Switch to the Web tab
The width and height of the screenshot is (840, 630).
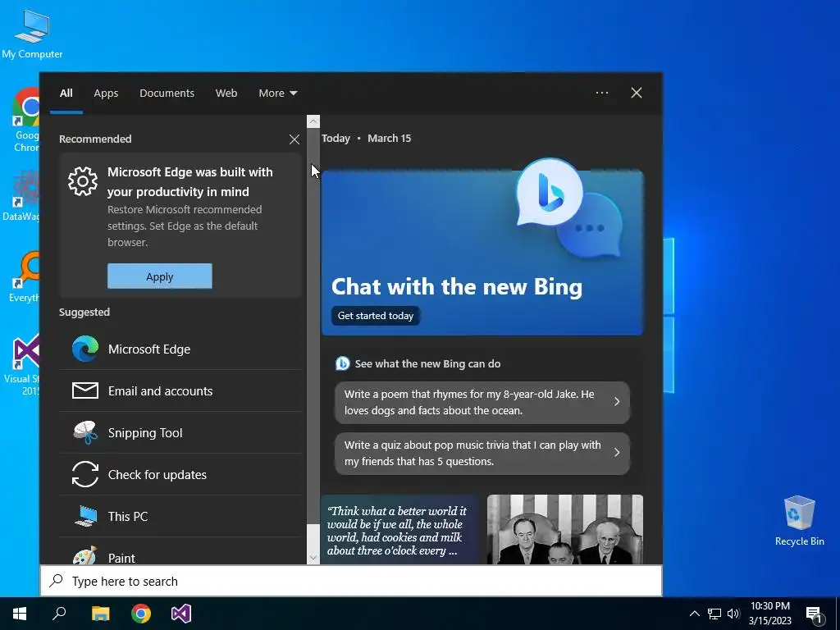226,94
